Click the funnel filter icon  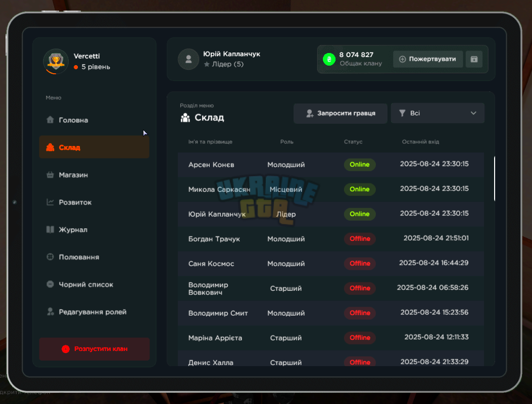point(402,113)
